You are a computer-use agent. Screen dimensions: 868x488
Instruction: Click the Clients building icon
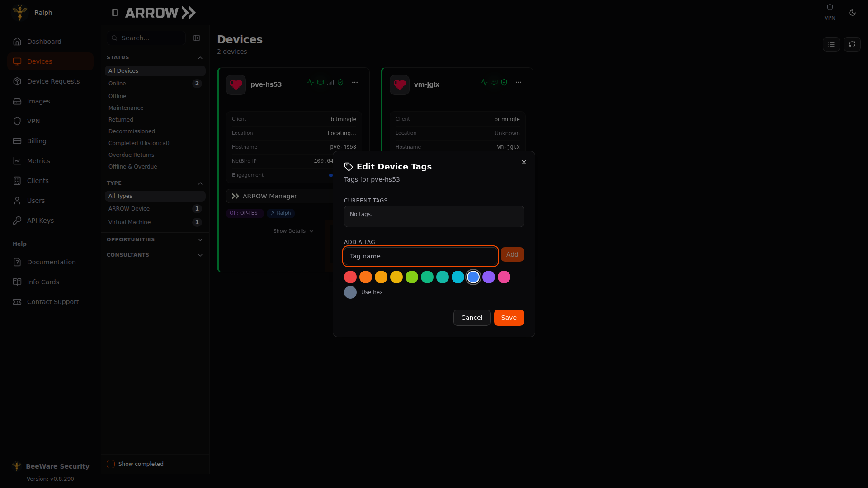17,181
